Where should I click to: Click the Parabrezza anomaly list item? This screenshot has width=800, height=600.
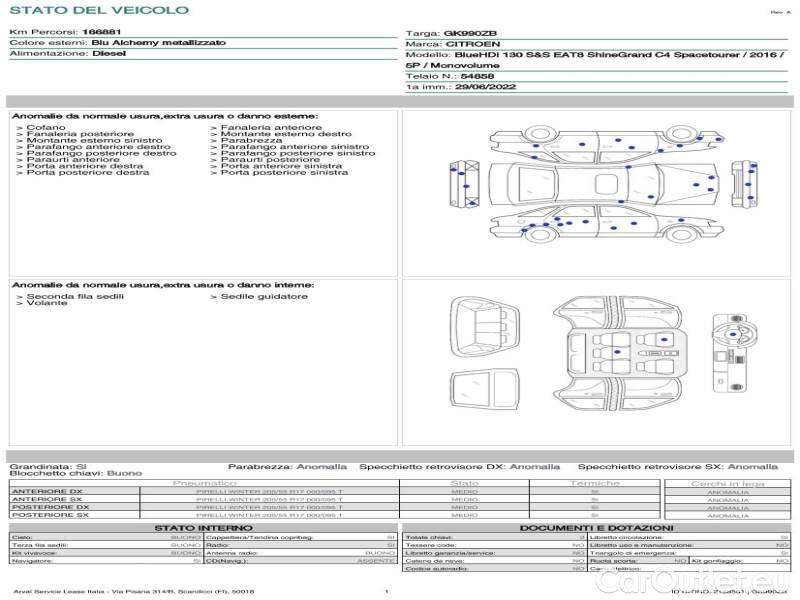click(244, 141)
